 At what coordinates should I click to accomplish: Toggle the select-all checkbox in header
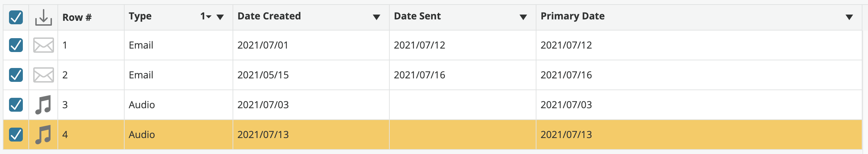[x=16, y=17]
